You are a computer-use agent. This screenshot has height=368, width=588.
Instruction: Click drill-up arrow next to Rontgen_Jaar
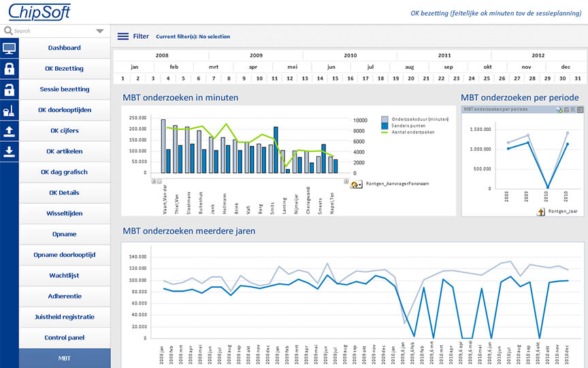tap(541, 212)
